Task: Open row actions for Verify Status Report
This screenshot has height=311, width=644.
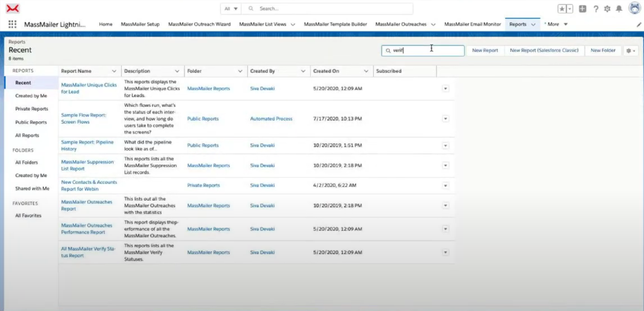Action: (445, 252)
